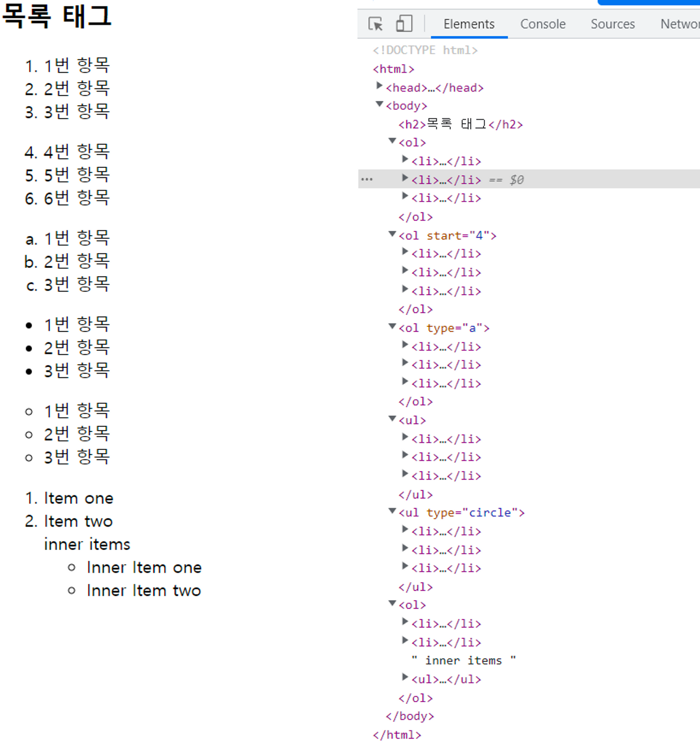Viewport: 700px width, 748px height.
Task: Open the Sources tab
Action: [612, 24]
